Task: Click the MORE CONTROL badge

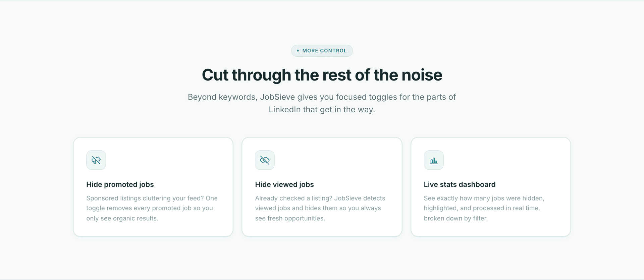Action: pyautogui.click(x=322, y=51)
